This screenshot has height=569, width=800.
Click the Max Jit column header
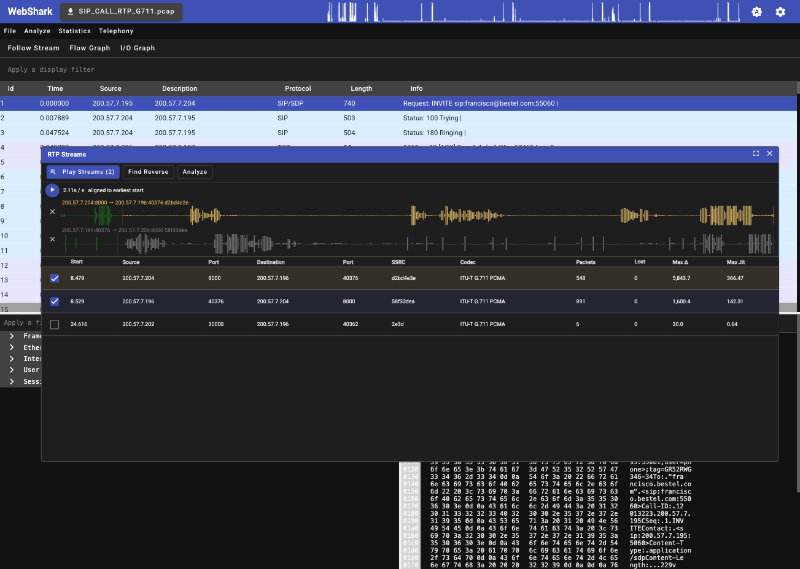(736, 262)
